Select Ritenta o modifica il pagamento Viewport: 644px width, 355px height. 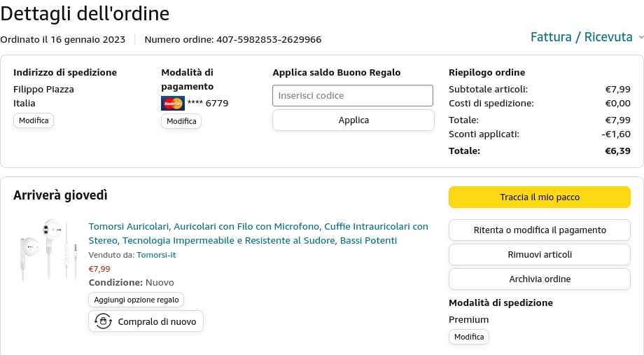pyautogui.click(x=539, y=230)
